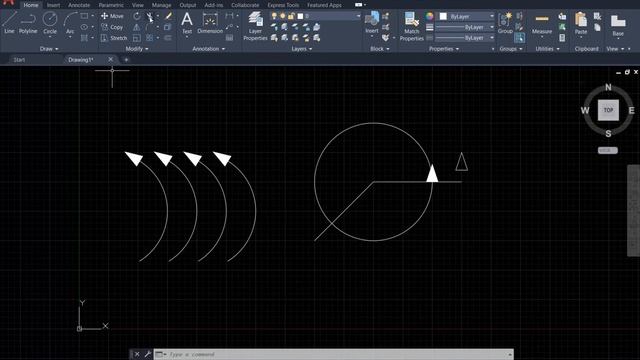Image resolution: width=640 pixels, height=360 pixels.
Task: Switch to the Parametric ribbon tab
Action: [111, 5]
